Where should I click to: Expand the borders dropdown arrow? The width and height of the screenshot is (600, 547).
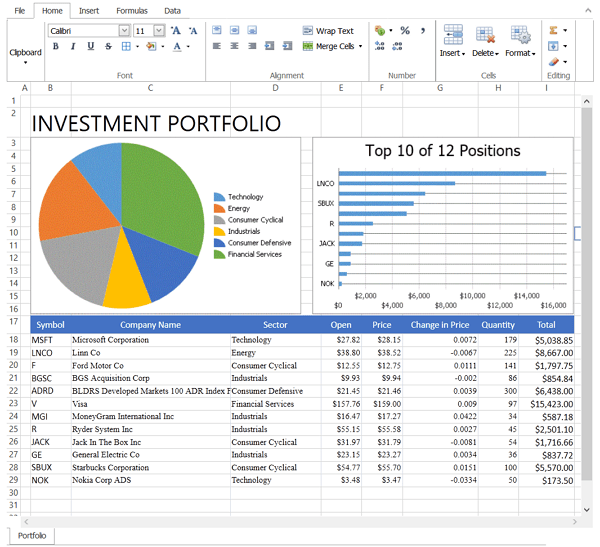pos(137,47)
